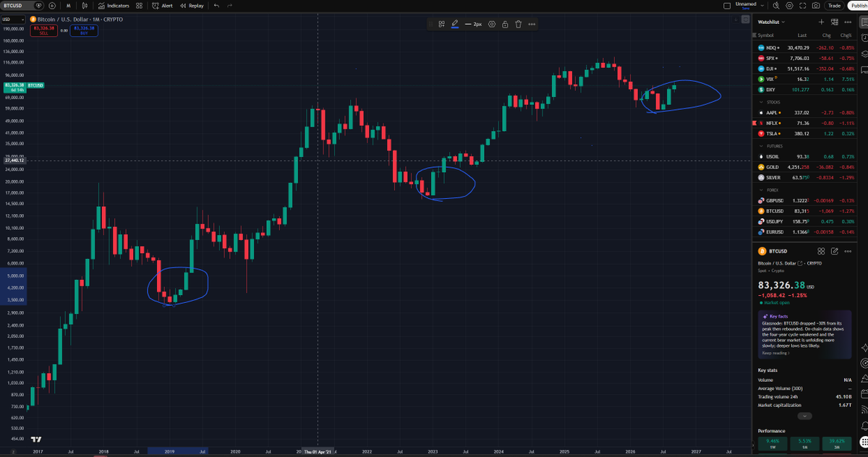Redo the last chart action
This screenshot has height=457, width=868.
tap(229, 5)
